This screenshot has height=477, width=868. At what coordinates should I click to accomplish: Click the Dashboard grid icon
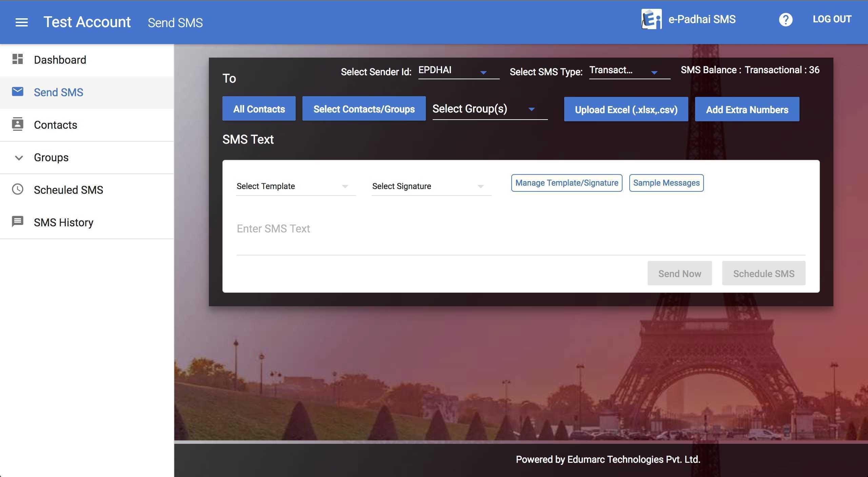point(18,59)
